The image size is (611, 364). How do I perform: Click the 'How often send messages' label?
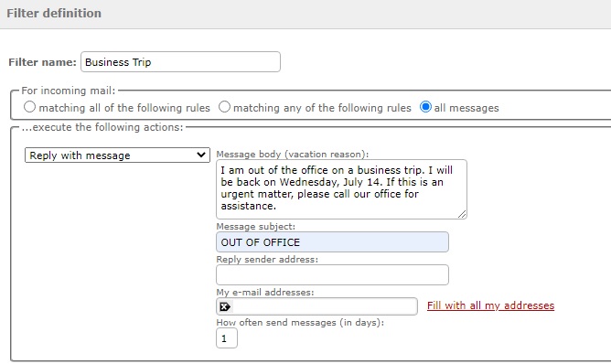300,323
